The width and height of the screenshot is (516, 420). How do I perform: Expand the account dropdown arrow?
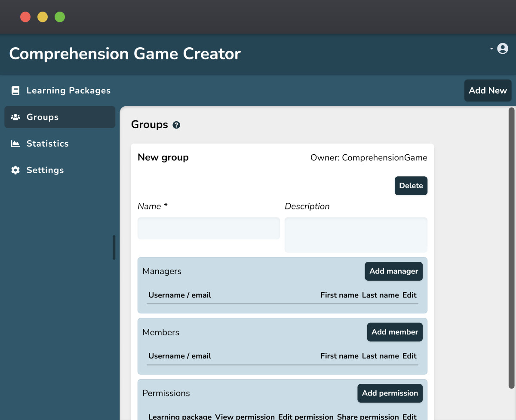pyautogui.click(x=491, y=49)
